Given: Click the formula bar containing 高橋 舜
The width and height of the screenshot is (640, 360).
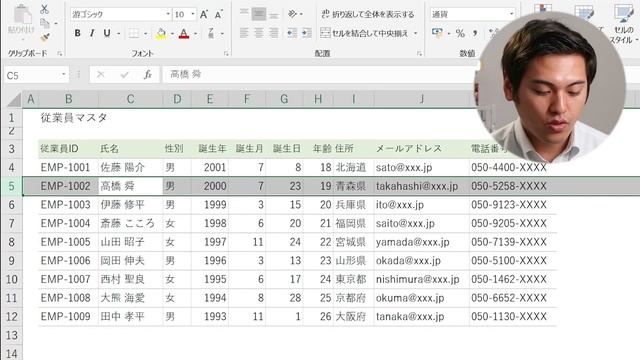Looking at the screenshot, I should tap(320, 75).
